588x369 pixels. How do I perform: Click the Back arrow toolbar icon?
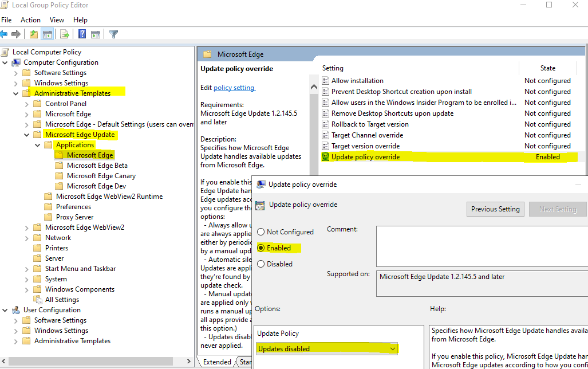coord(3,34)
